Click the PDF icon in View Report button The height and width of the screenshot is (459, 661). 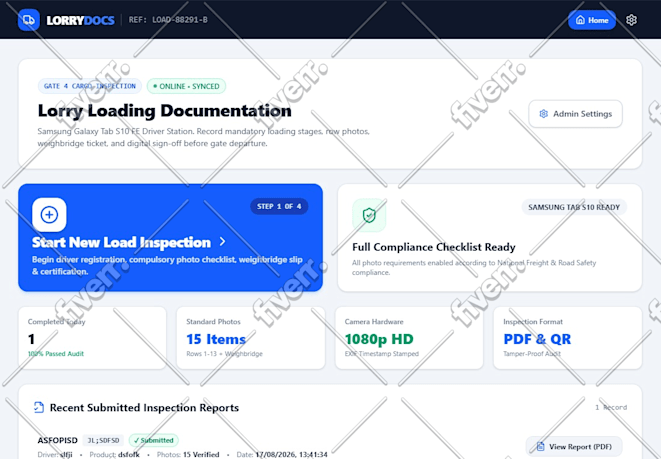[540, 446]
